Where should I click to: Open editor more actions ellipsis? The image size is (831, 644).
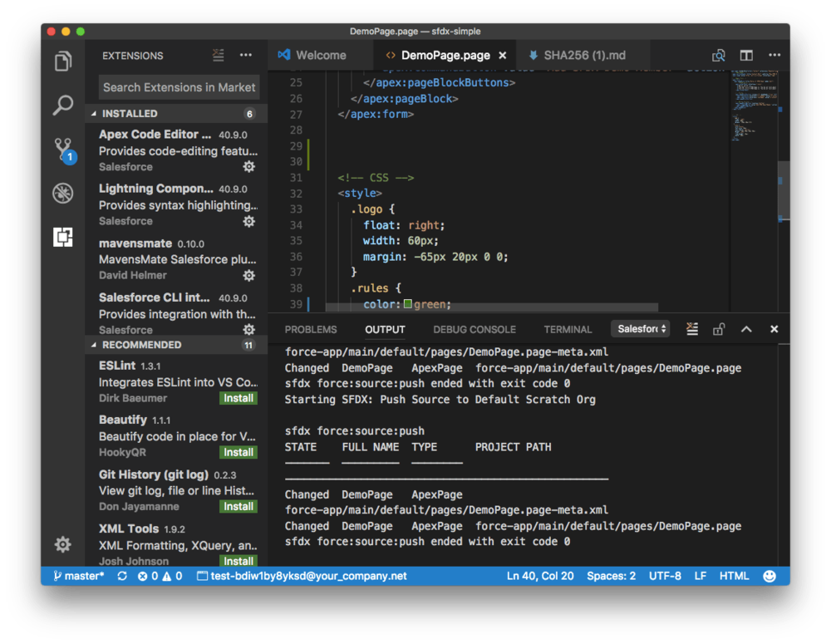[x=774, y=55]
